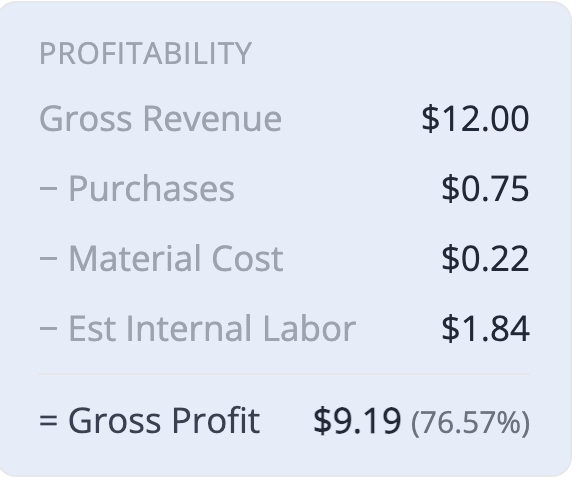Click the $9.19 gross profit amount

pyautogui.click(x=357, y=420)
